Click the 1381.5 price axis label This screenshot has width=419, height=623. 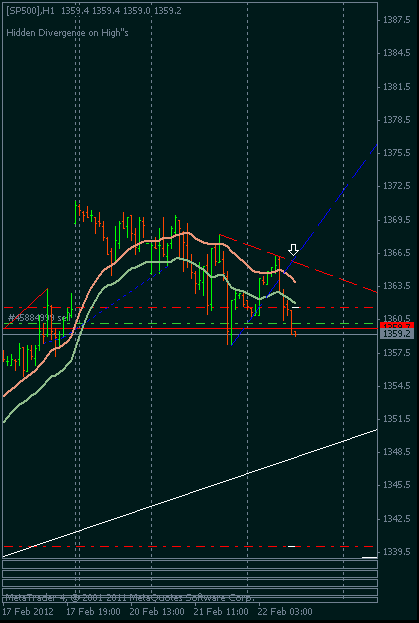point(397,87)
